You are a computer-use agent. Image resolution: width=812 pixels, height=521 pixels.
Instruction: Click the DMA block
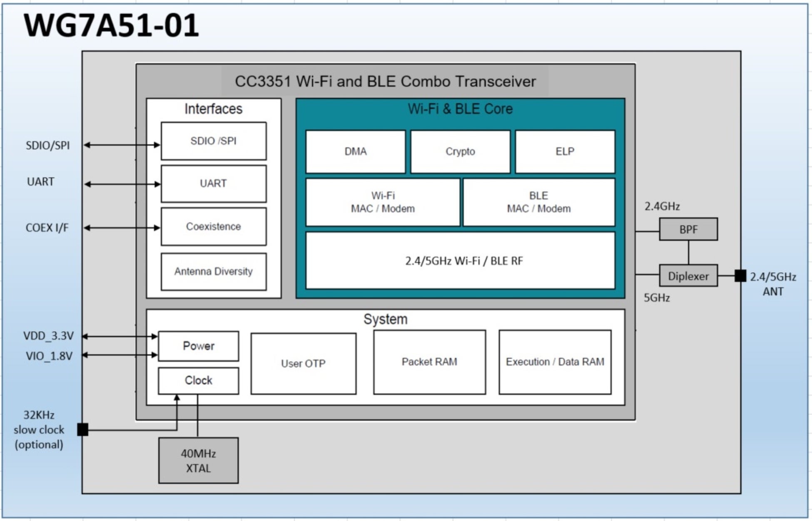[x=355, y=151]
